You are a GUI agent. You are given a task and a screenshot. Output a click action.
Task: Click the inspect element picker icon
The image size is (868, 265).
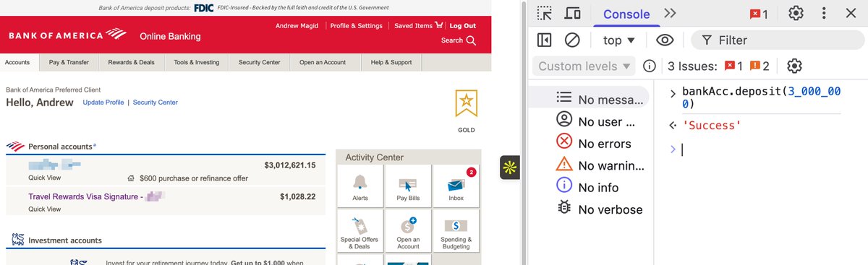pyautogui.click(x=545, y=13)
